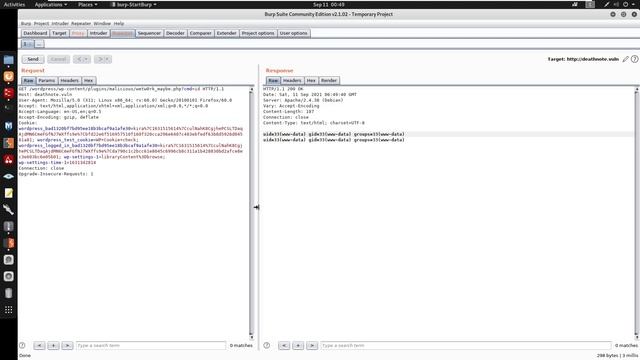Viewport: 640px width, 360px height.
Task: Click the response search term field
Action: tap(466, 345)
